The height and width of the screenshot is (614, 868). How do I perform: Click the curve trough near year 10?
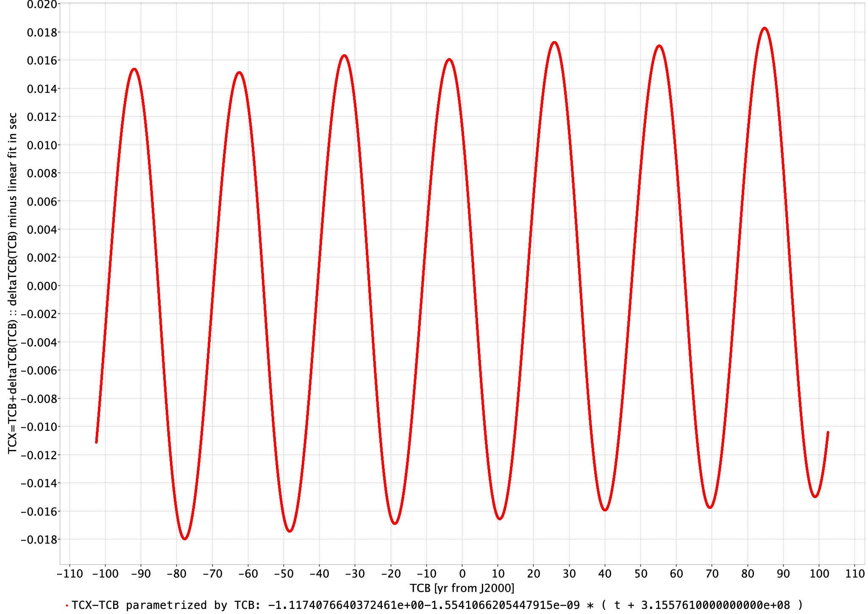[500, 518]
